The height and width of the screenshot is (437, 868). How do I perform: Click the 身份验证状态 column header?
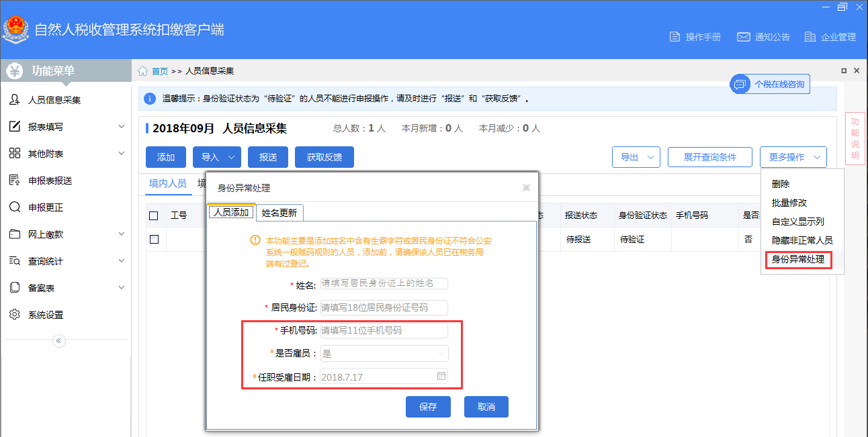pyautogui.click(x=643, y=215)
